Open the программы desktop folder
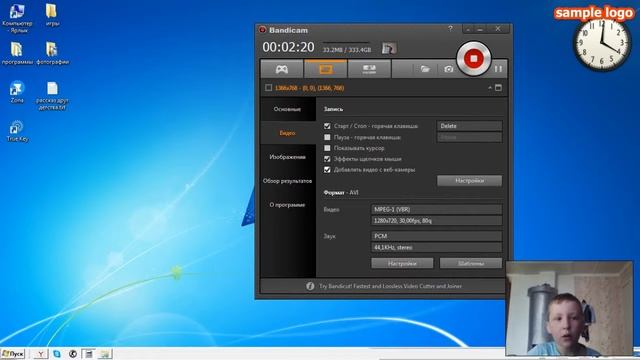The image size is (640, 360). [17, 53]
